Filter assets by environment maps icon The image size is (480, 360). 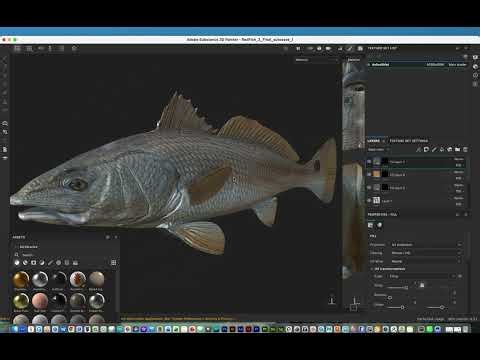click(75, 263)
